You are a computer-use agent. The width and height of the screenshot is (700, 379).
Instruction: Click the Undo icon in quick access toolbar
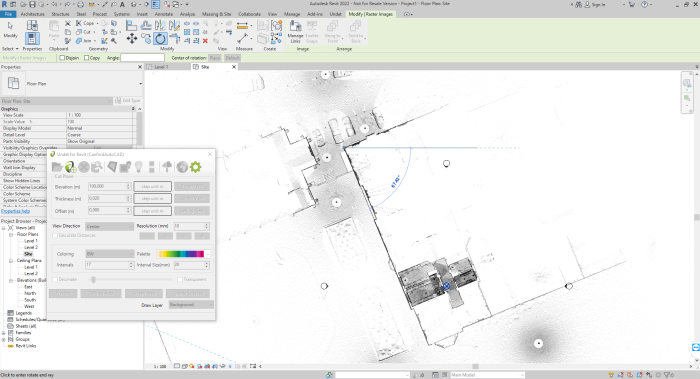coord(54,4)
